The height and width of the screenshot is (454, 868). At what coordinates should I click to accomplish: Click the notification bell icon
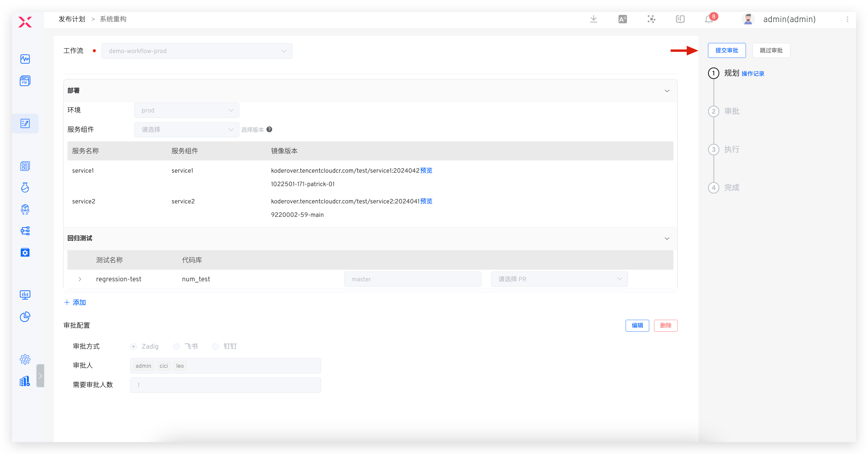(x=709, y=19)
